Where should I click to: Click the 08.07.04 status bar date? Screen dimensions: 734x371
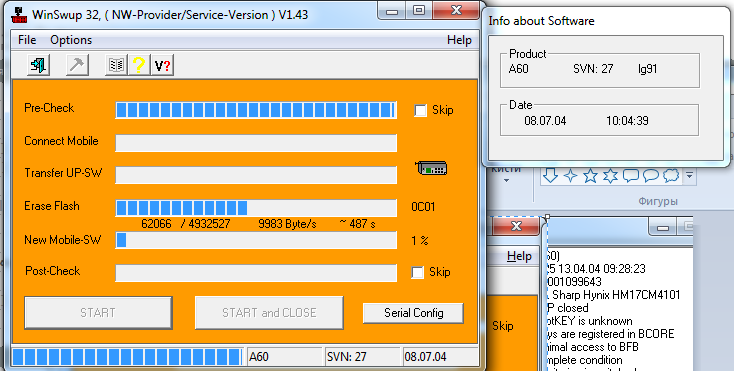point(440,357)
